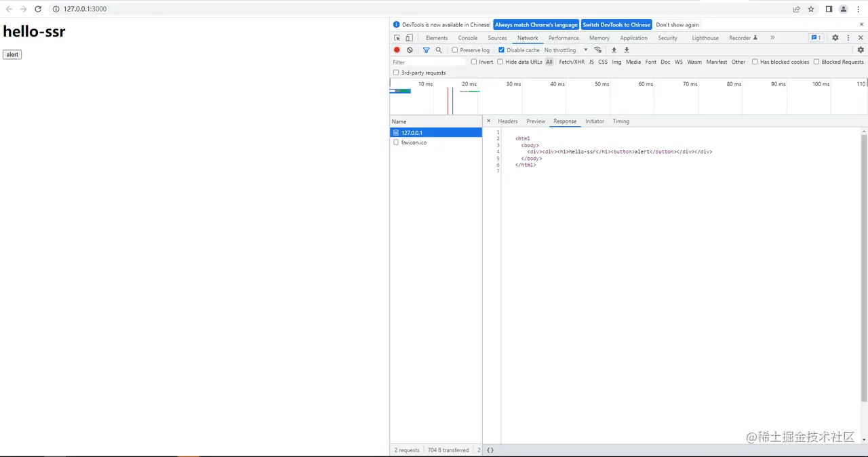The width and height of the screenshot is (868, 457).
Task: Pretty print the response with braces icon
Action: tap(490, 450)
